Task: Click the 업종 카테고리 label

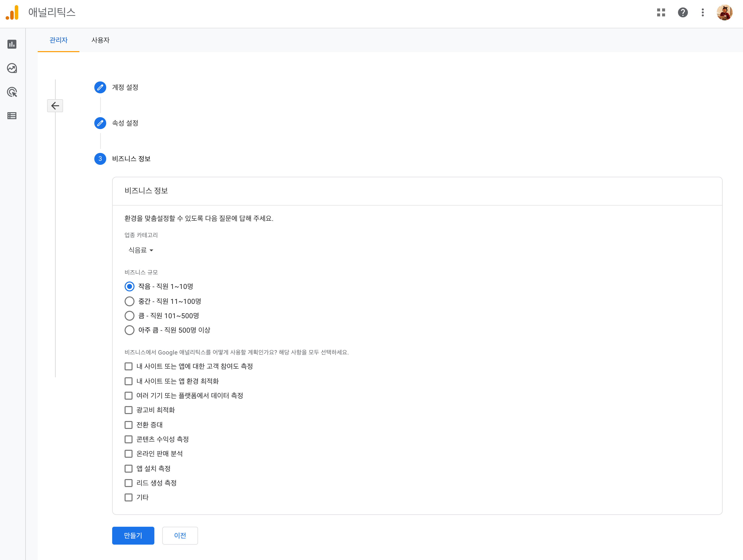Action: click(x=141, y=235)
